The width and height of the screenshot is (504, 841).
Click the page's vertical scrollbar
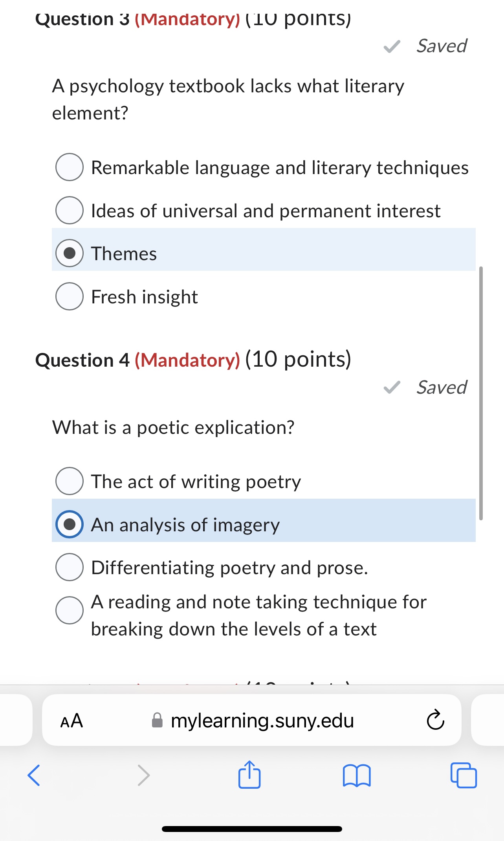pos(481,393)
